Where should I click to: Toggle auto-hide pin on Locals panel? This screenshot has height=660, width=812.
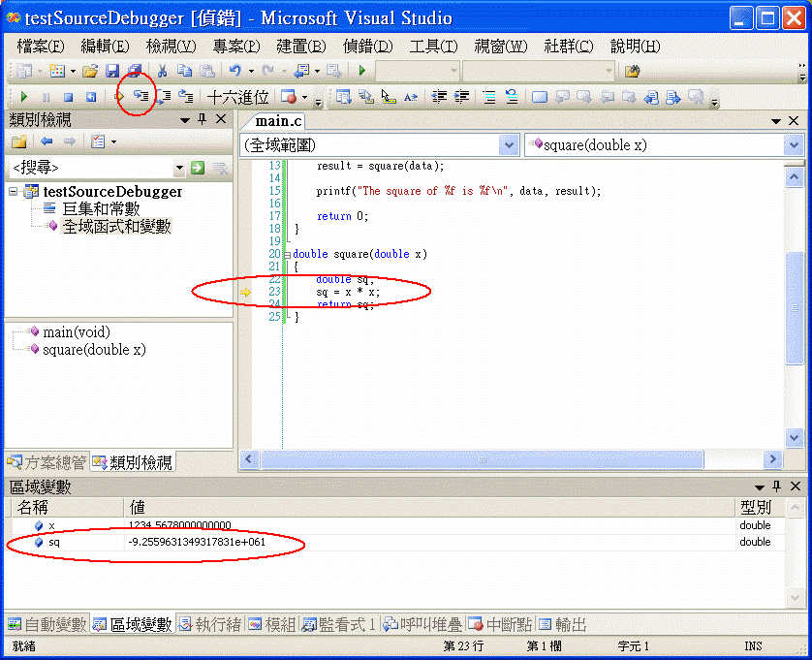pyautogui.click(x=776, y=486)
